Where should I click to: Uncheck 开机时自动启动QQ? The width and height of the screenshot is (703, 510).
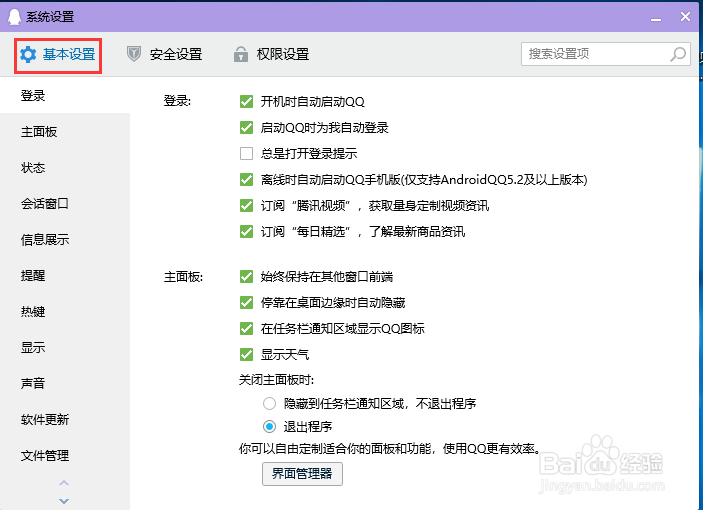pos(246,102)
